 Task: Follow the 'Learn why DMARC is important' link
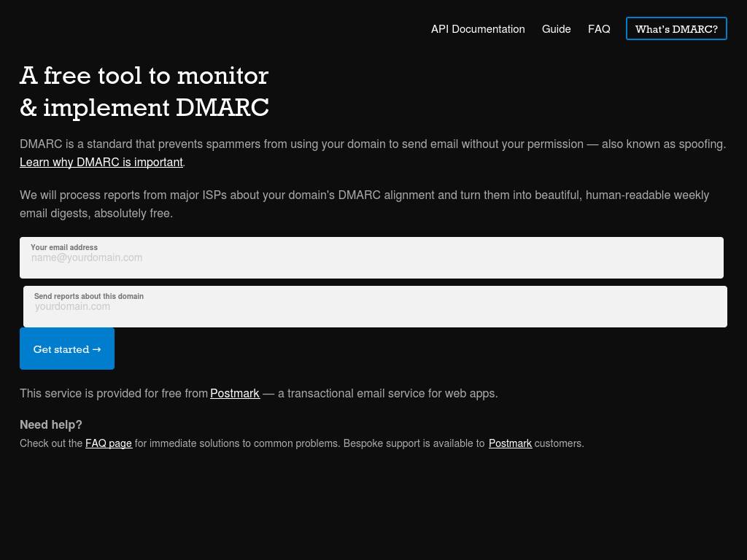(101, 162)
